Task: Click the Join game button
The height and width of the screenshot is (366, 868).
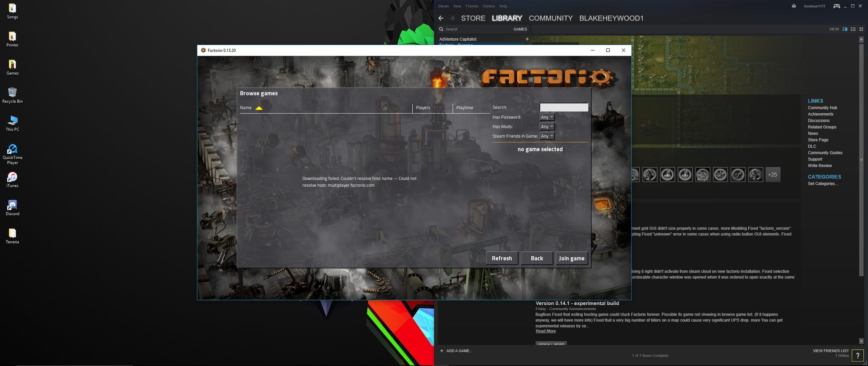Action: (x=572, y=258)
